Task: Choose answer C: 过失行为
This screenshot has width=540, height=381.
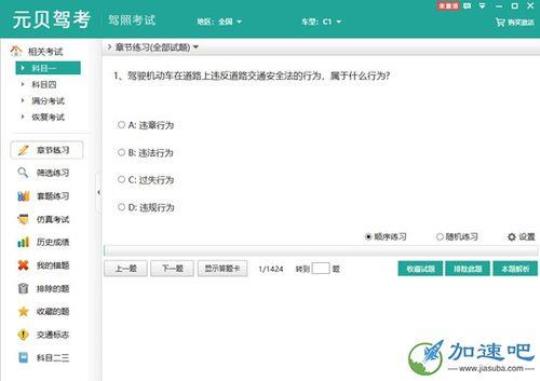Action: coord(146,179)
